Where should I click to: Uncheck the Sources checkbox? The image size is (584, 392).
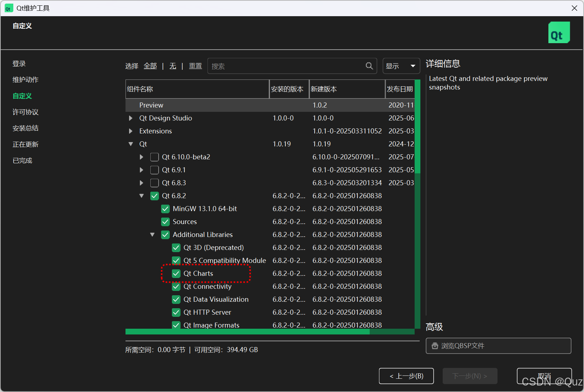pyautogui.click(x=165, y=222)
